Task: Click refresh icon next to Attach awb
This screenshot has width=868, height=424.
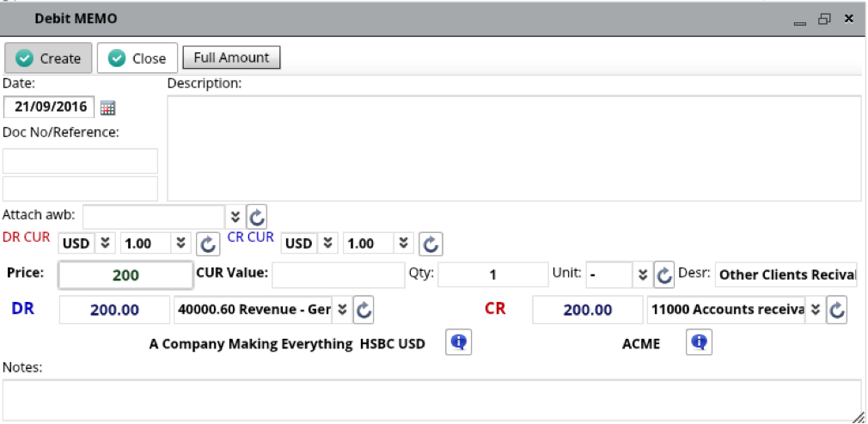Action: pos(258,216)
